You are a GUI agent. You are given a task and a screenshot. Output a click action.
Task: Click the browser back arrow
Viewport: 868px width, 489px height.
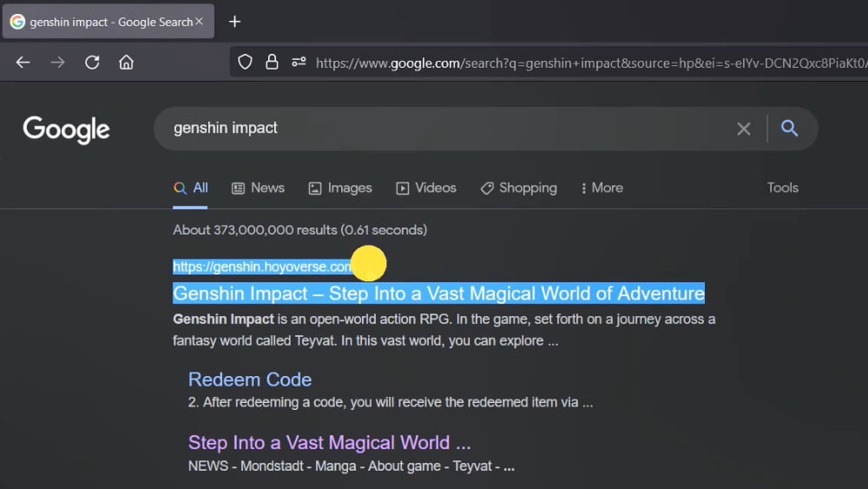tap(23, 63)
